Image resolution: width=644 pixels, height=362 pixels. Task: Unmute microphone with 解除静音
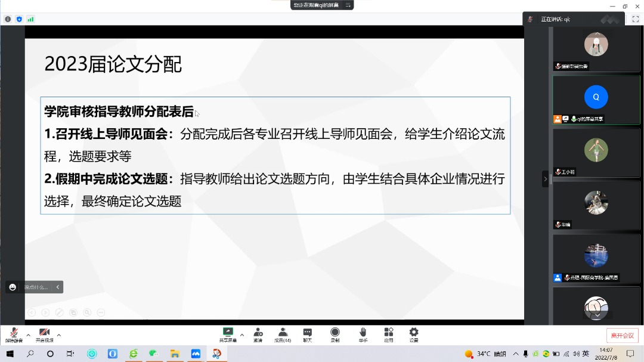[14, 335]
